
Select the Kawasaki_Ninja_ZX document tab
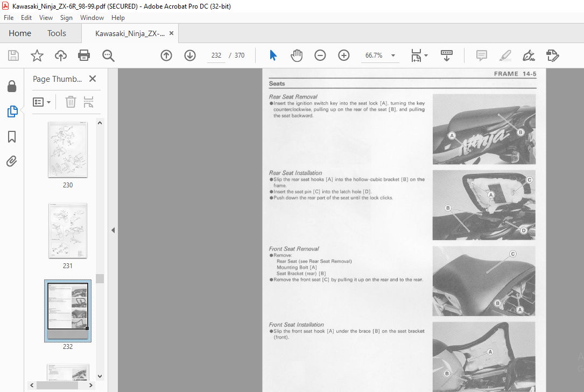click(x=130, y=33)
